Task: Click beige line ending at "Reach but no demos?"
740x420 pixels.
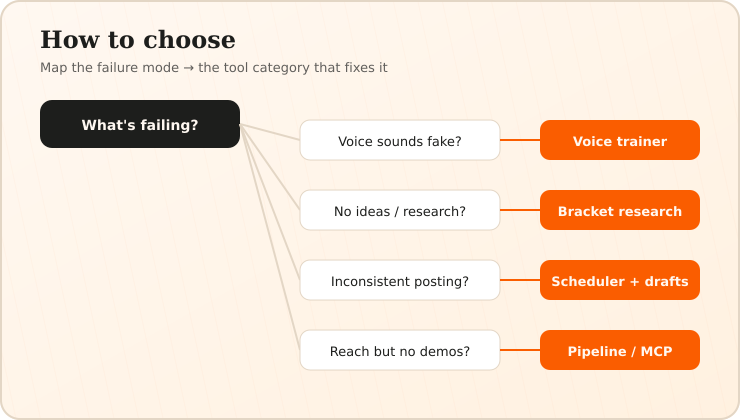Action: [x=270, y=237]
